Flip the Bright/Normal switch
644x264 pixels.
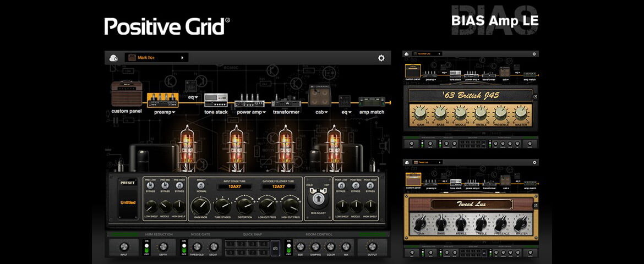[x=201, y=185]
